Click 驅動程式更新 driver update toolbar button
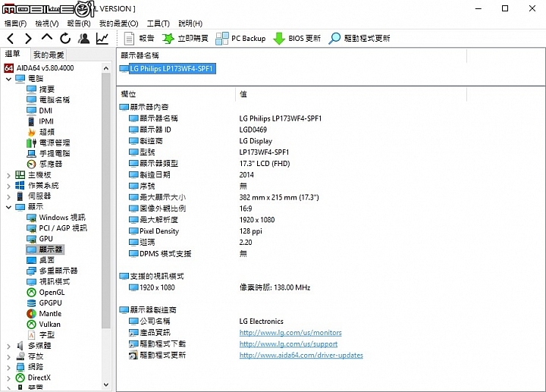The height and width of the screenshot is (392, 546). pyautogui.click(x=359, y=39)
